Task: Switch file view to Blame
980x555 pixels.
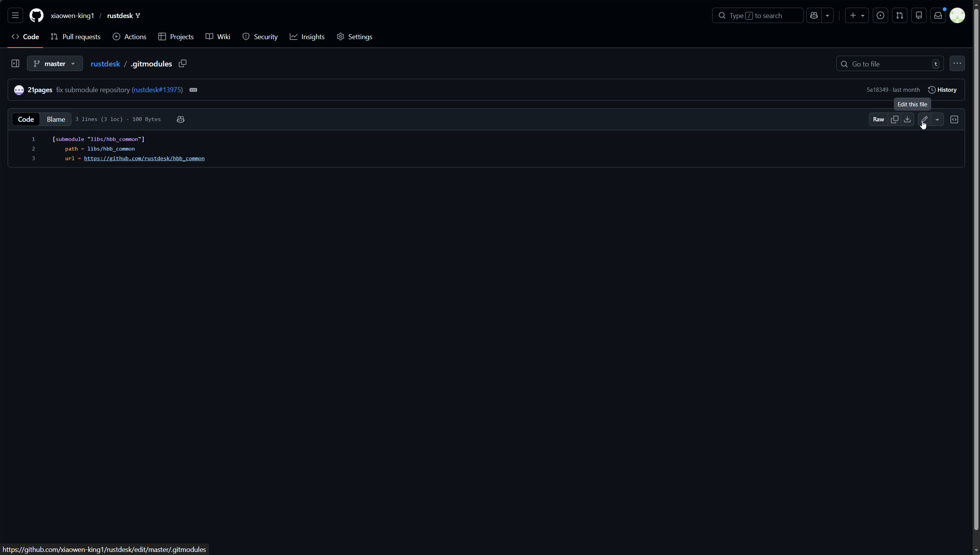Action: [56, 119]
